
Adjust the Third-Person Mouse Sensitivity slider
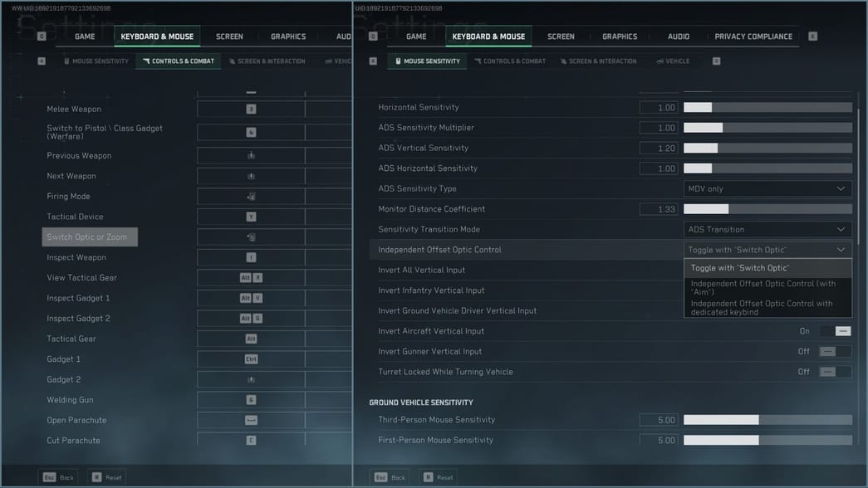767,420
